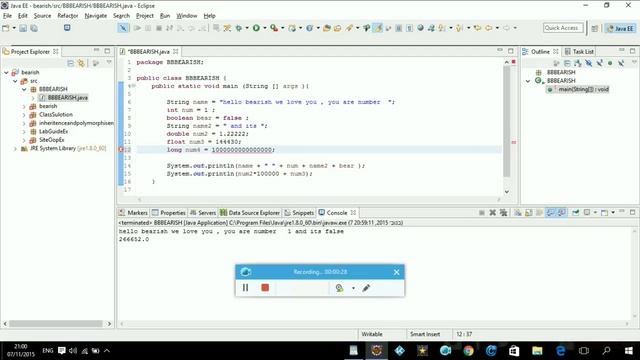Click editor vertical scrollbar down arrow
The height and width of the screenshot is (360, 640).
pyautogui.click(x=507, y=192)
